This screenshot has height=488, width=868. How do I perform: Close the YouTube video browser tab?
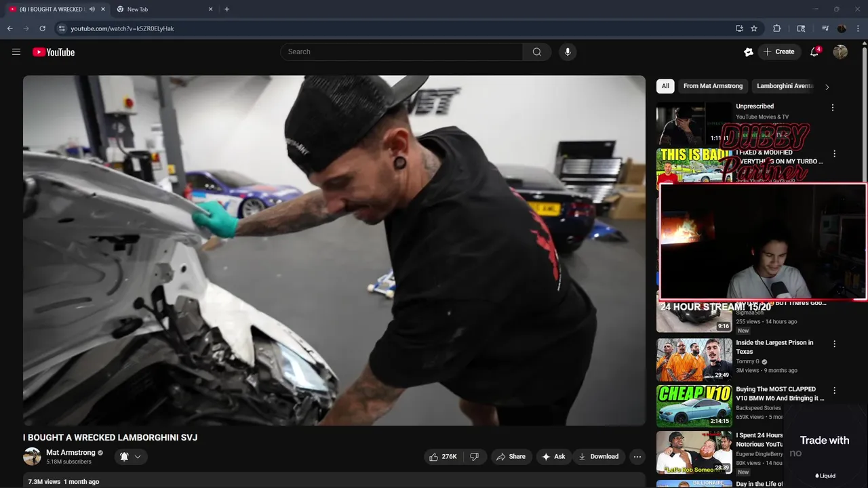pyautogui.click(x=103, y=9)
